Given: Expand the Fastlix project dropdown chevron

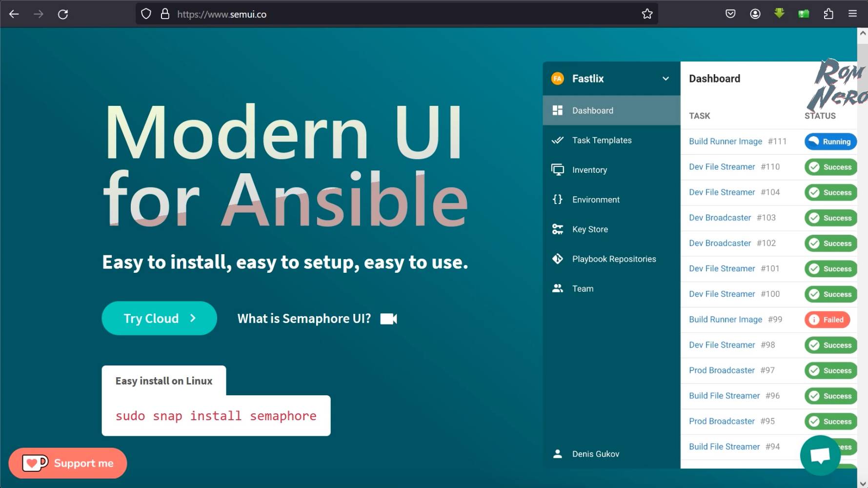Looking at the screenshot, I should tap(666, 79).
